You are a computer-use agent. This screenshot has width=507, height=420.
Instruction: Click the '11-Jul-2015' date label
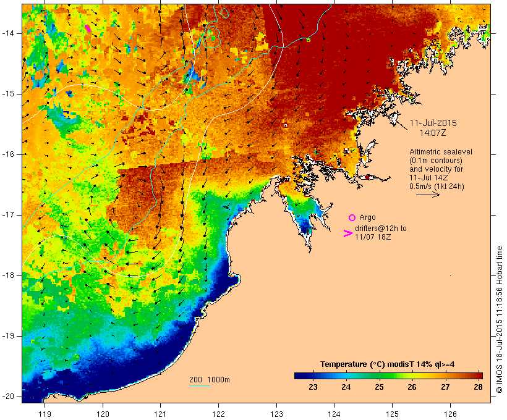tap(433, 123)
